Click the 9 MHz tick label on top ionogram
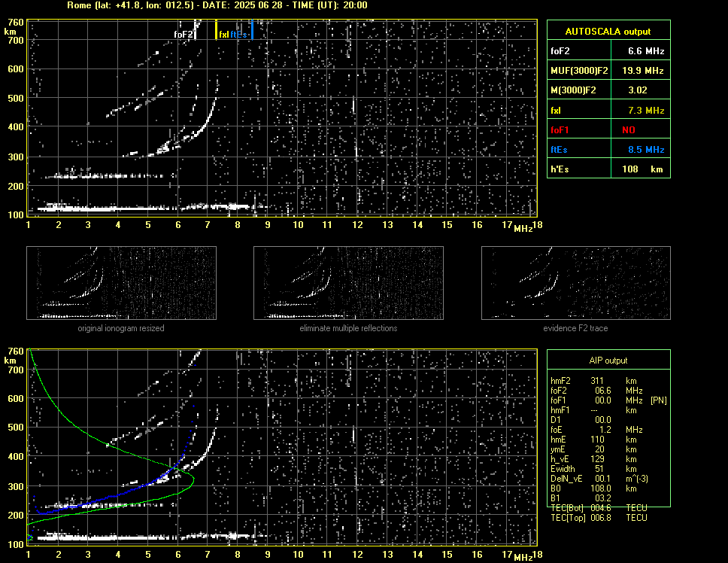The width and height of the screenshot is (728, 563). point(268,225)
